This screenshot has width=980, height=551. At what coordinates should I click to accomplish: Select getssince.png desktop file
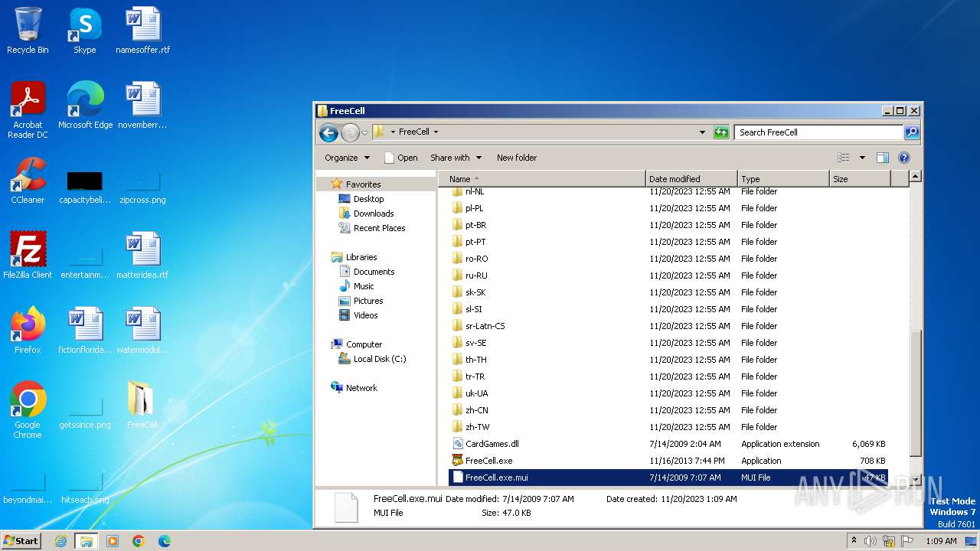(85, 413)
